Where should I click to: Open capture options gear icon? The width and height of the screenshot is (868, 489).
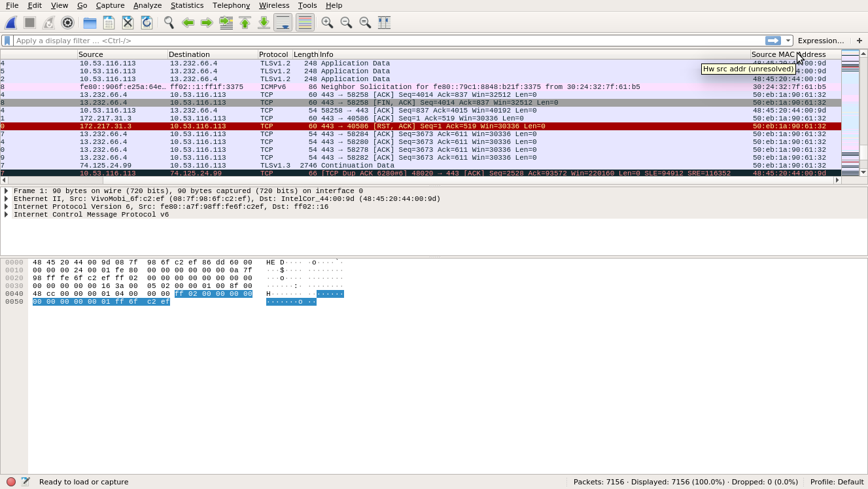(67, 22)
